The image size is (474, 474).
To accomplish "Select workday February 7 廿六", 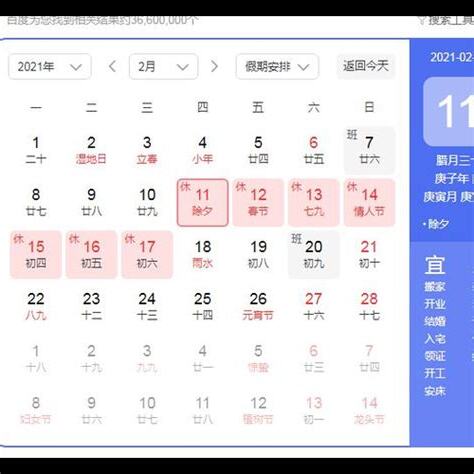I will coord(369,150).
